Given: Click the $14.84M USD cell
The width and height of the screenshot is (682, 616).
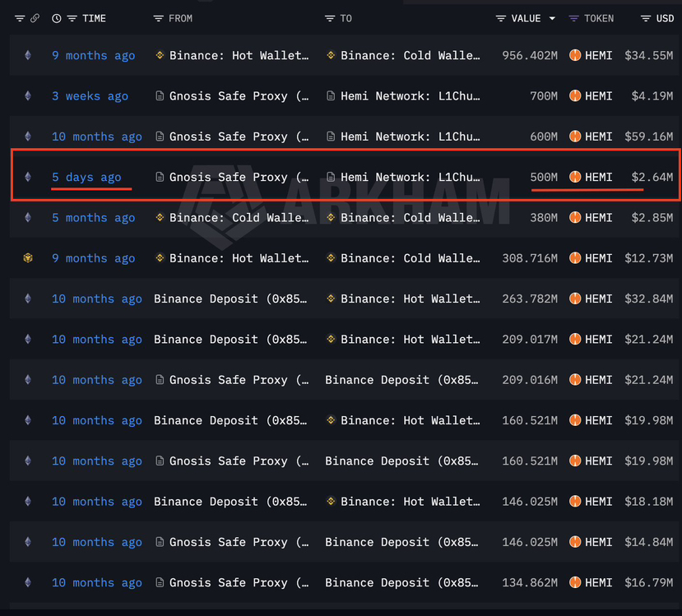Looking at the screenshot, I should coord(649,542).
